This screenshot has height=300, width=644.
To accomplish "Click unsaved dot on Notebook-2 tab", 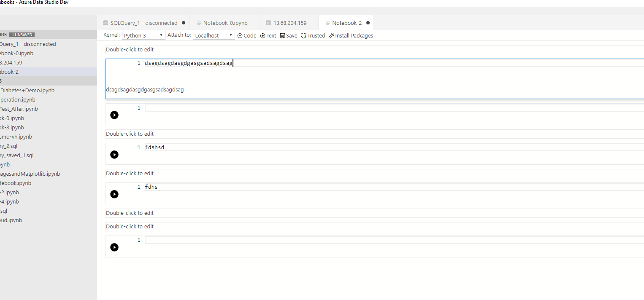I will click(x=368, y=23).
